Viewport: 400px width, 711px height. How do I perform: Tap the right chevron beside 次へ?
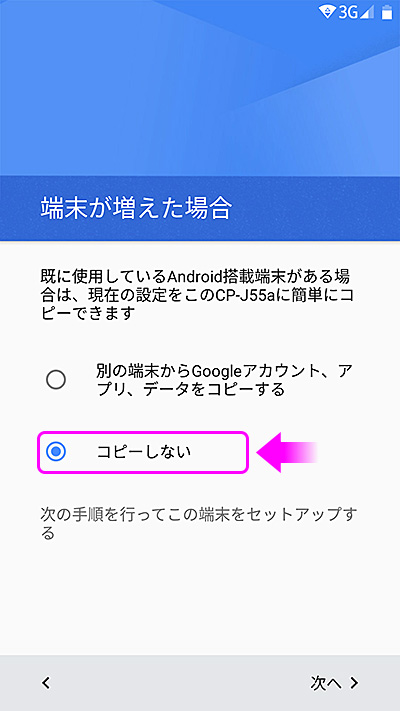click(354, 683)
